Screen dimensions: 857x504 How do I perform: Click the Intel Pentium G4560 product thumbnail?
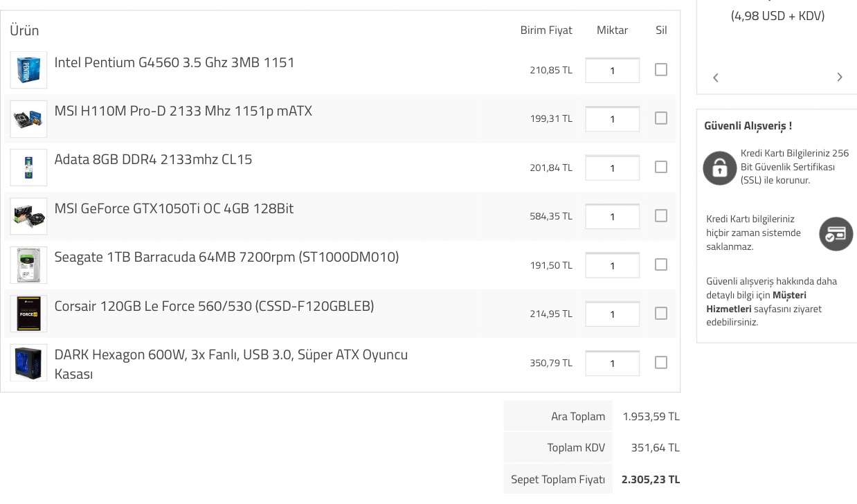28,70
